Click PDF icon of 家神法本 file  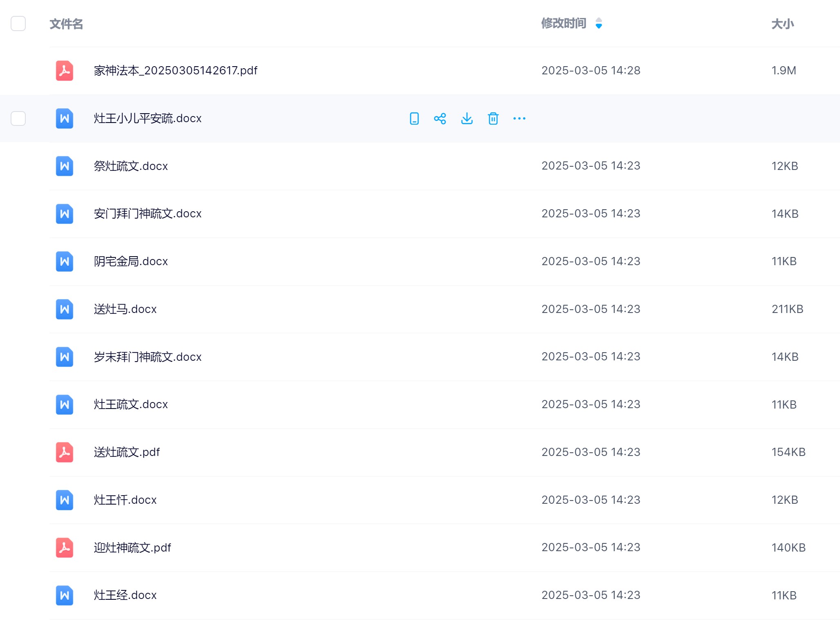pyautogui.click(x=65, y=71)
